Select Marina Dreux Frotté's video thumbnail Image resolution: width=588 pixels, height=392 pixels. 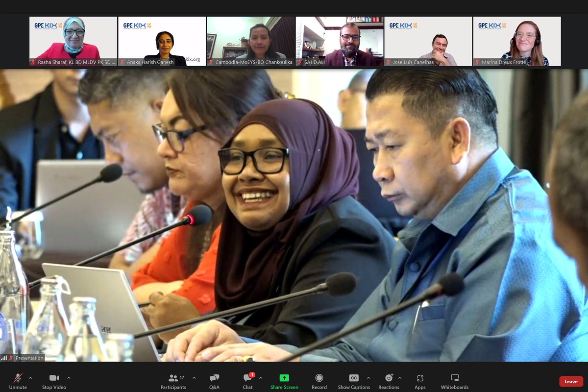point(517,41)
